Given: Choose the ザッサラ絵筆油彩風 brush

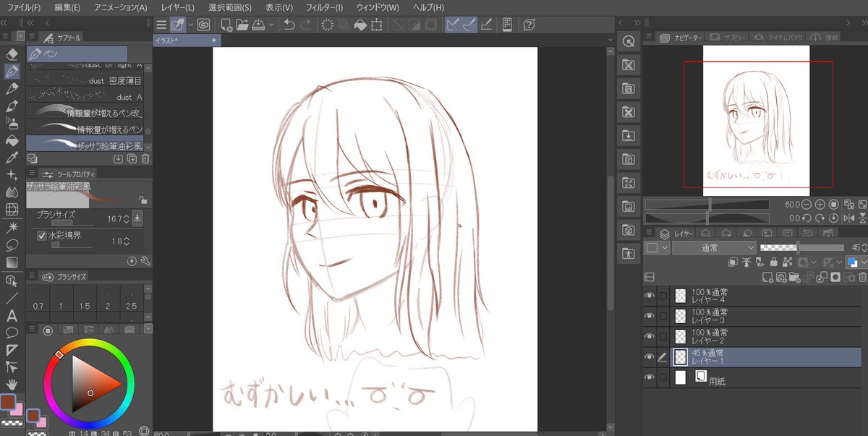Looking at the screenshot, I should click(85, 145).
